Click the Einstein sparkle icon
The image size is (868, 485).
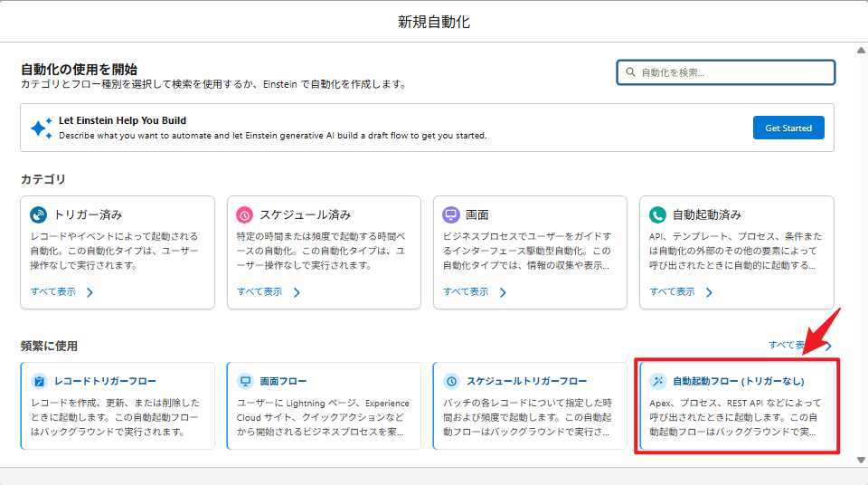click(42, 128)
